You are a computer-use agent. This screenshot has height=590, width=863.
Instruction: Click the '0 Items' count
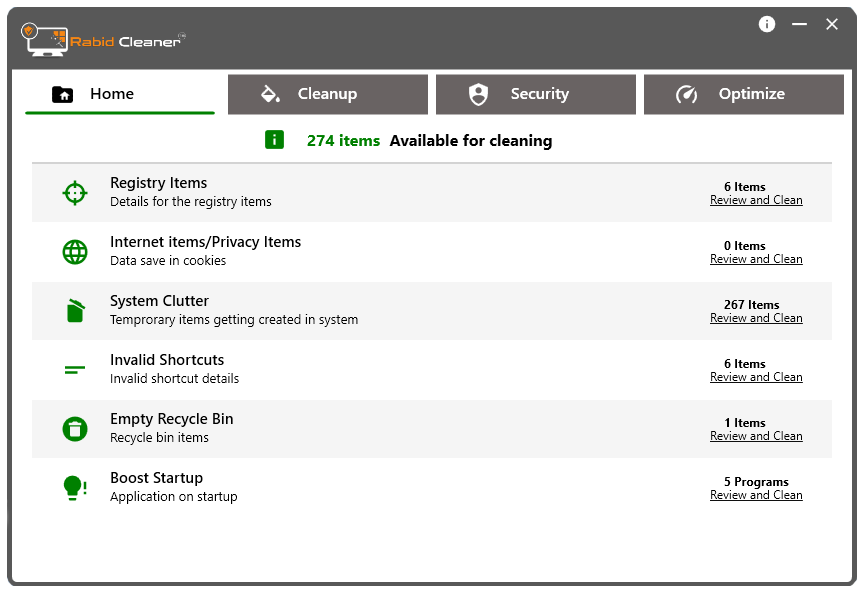[x=745, y=245]
